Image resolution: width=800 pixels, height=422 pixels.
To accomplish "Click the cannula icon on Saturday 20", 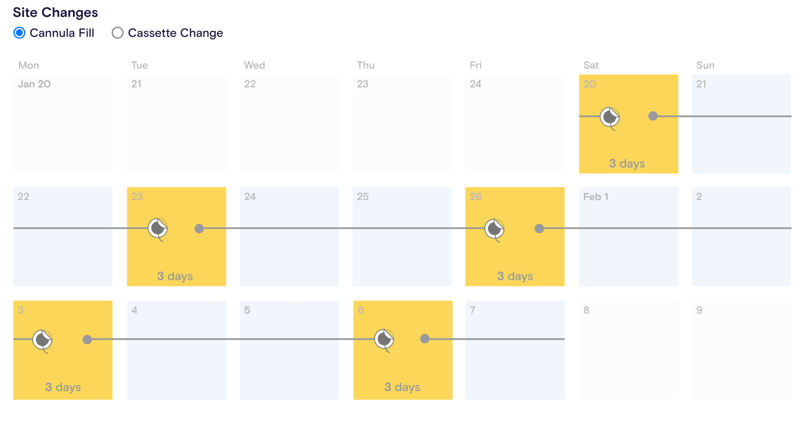I will (610, 118).
